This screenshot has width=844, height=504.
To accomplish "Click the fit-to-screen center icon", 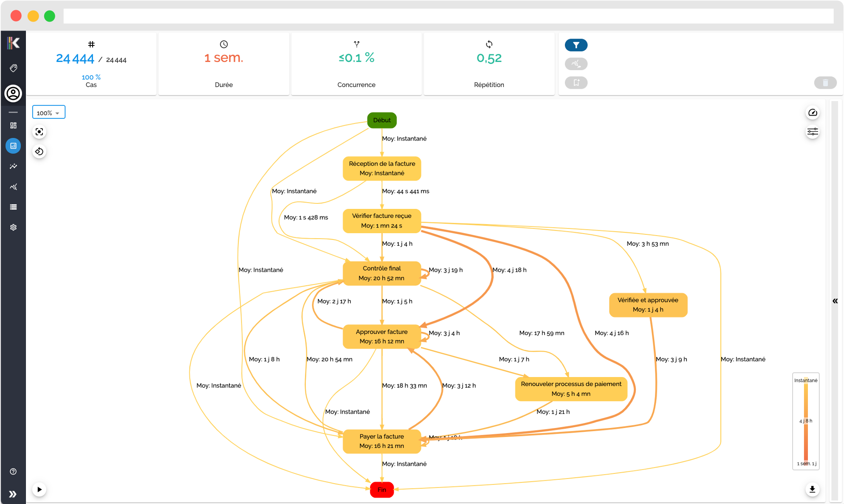I will coord(39,132).
